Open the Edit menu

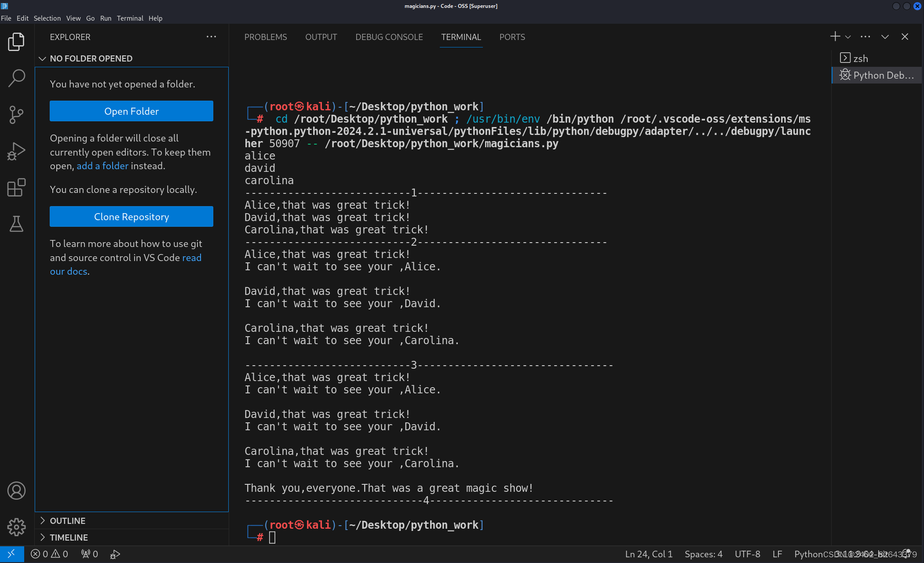point(22,18)
